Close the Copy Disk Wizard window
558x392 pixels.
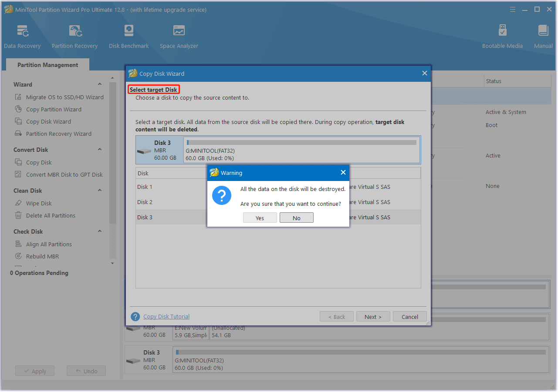[424, 74]
